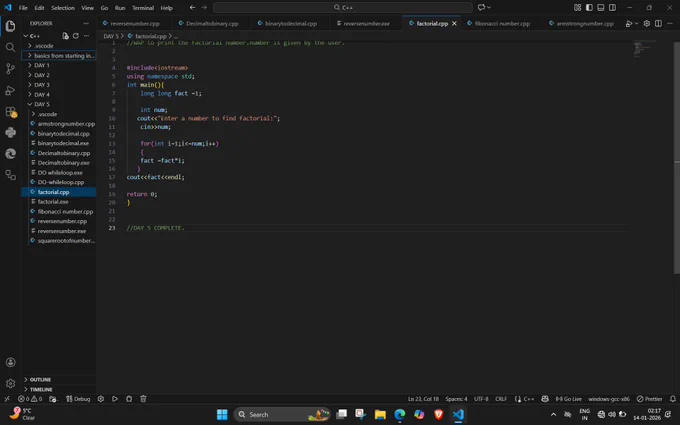Open the run button dropdown arrow
This screenshot has height=425, width=680.
pos(636,23)
